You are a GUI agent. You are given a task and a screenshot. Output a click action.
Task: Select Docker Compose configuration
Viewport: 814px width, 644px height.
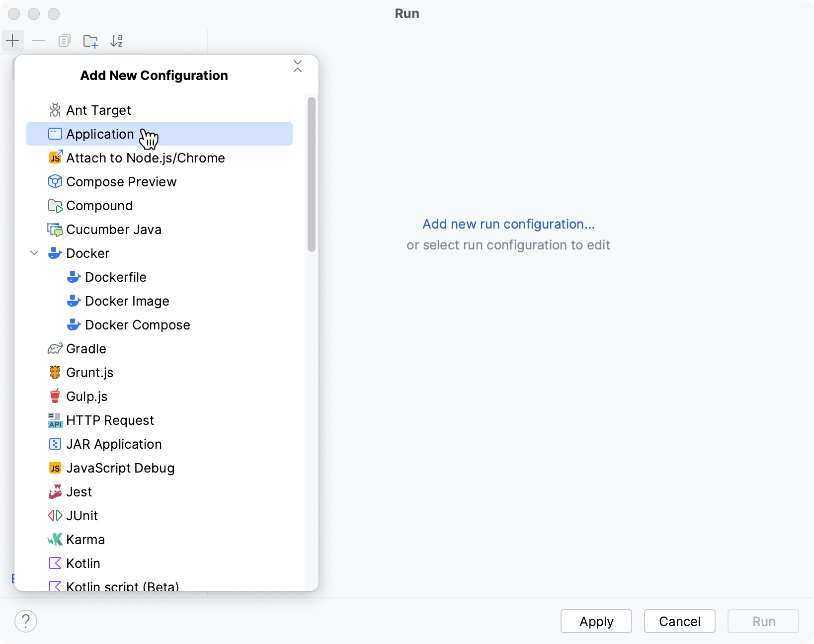(160, 324)
